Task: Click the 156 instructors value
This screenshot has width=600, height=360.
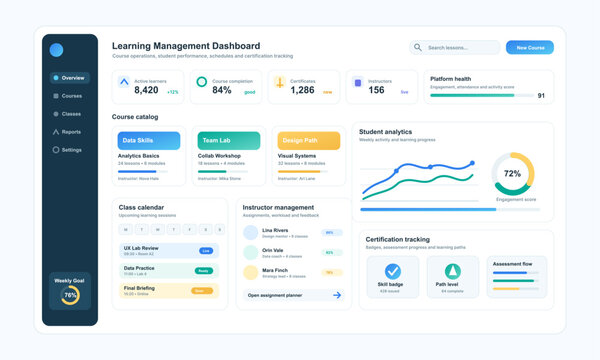Action: 376,90
